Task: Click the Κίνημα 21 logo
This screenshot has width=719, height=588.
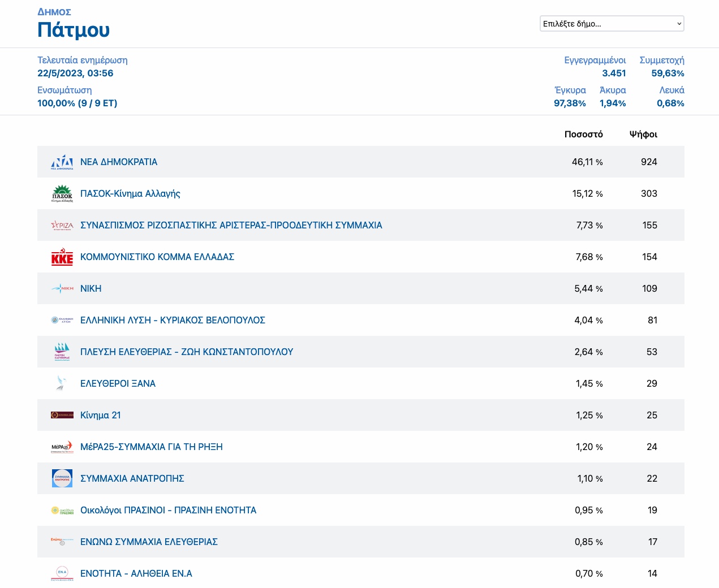Action: (x=62, y=415)
